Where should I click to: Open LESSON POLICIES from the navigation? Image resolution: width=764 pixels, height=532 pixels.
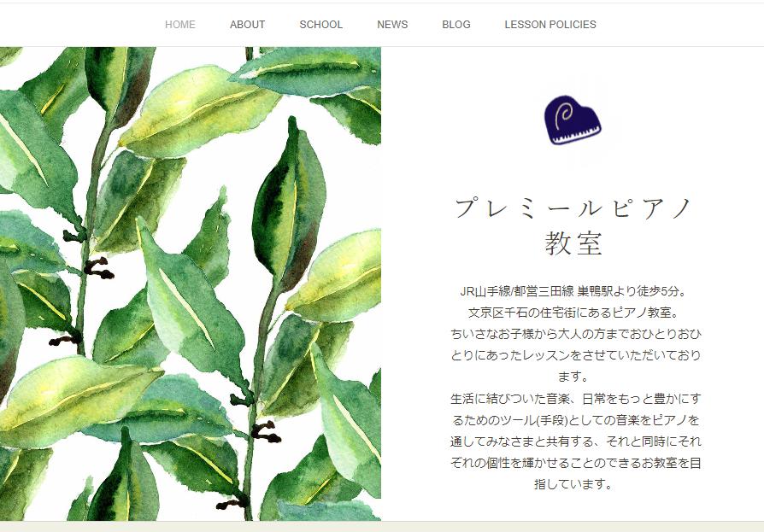point(550,24)
